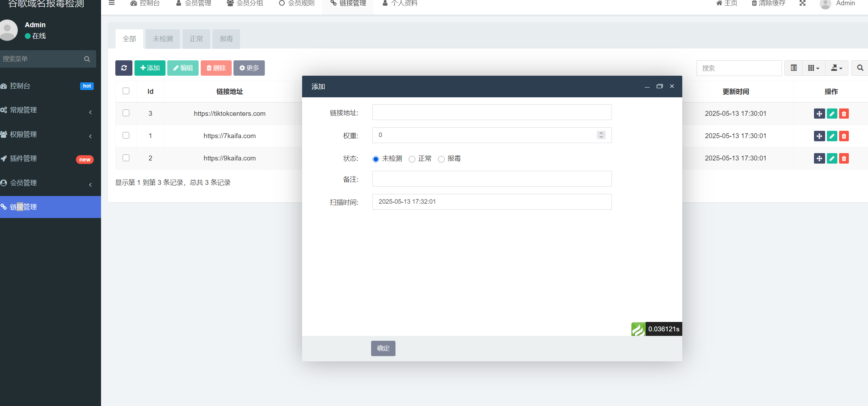Open the columns grid dropdown

(x=814, y=68)
